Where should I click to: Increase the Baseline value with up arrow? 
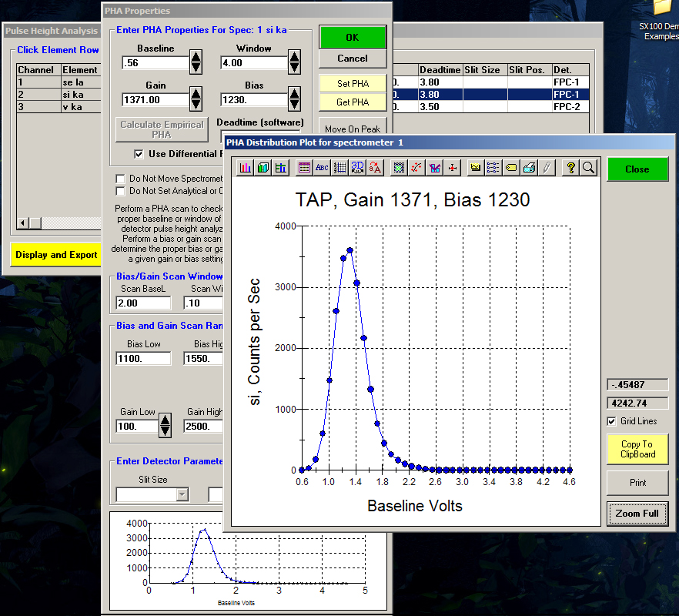point(196,57)
